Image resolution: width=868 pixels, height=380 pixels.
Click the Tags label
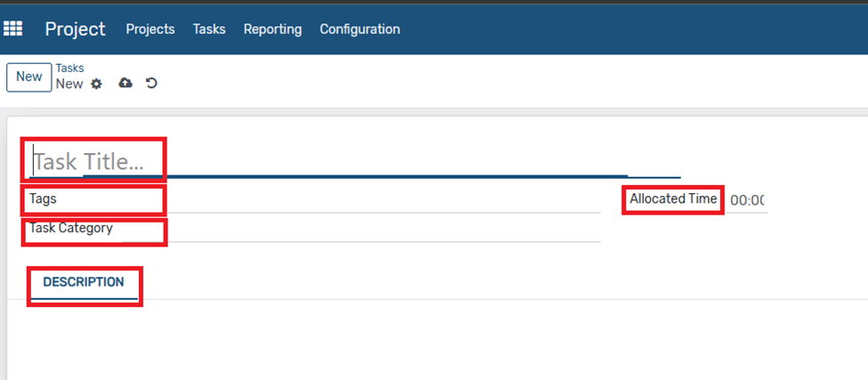coord(43,199)
